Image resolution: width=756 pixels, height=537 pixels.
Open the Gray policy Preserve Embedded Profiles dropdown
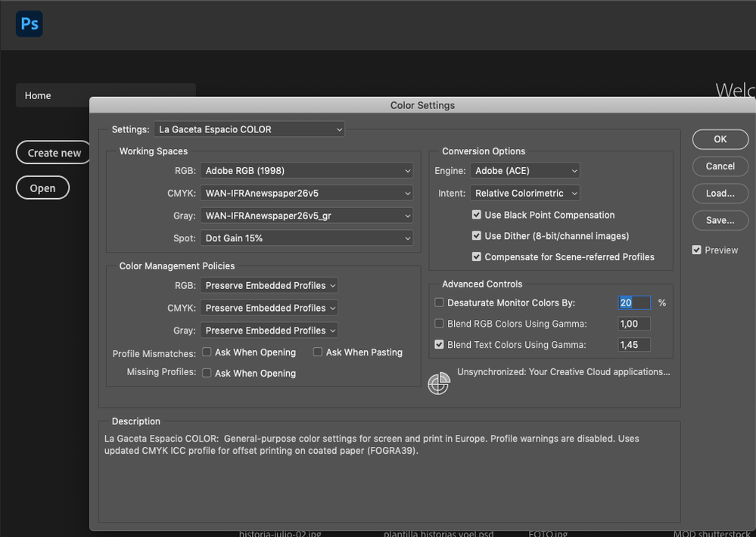(269, 331)
